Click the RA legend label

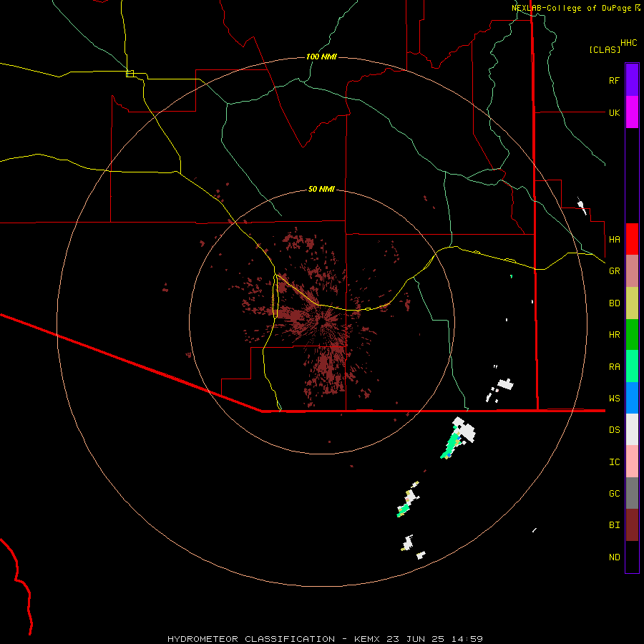(x=614, y=367)
